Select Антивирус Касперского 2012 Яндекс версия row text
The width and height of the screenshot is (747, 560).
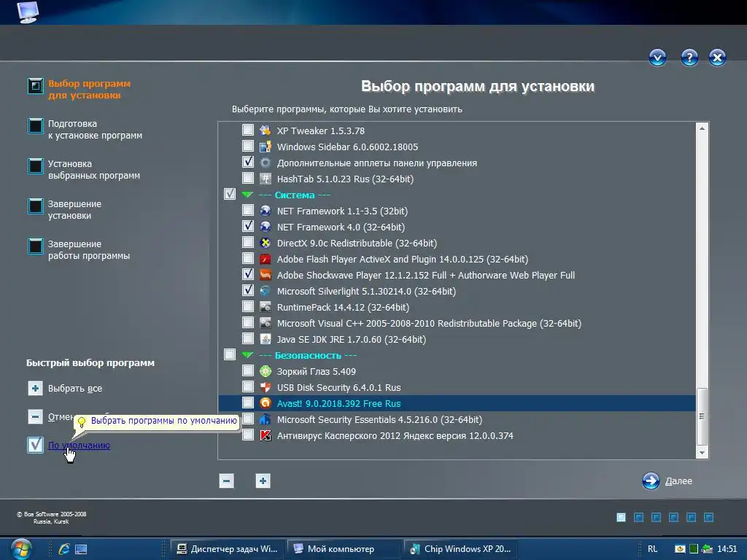pos(395,436)
